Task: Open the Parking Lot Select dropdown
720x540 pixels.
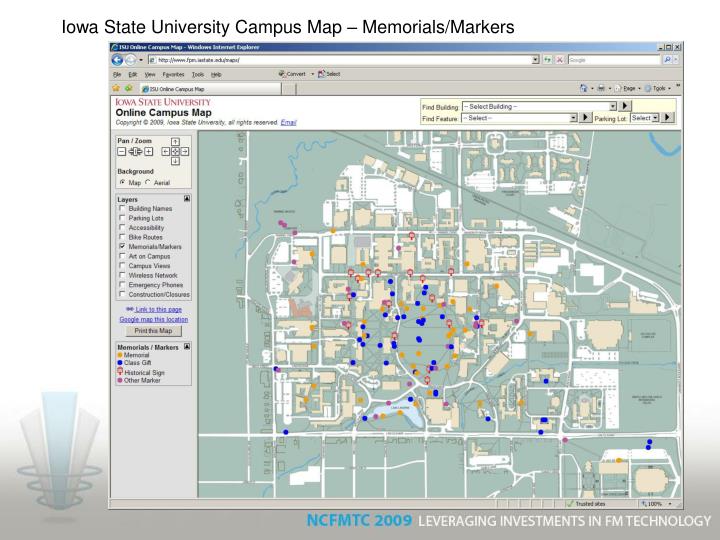Action: pos(645,118)
